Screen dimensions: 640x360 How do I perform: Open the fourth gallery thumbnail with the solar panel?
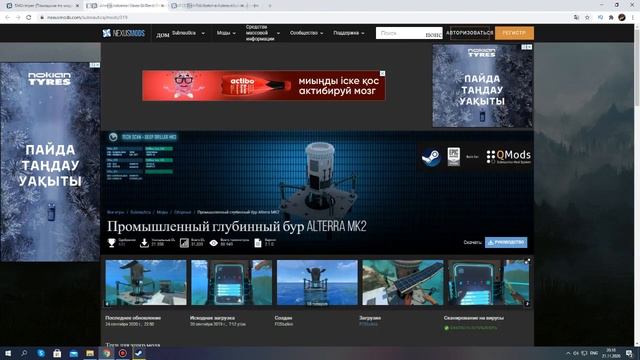coord(403,282)
